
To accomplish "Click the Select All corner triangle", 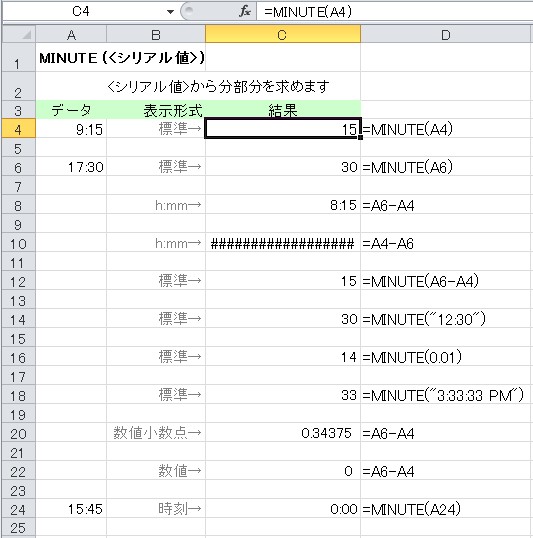I will point(19,34).
